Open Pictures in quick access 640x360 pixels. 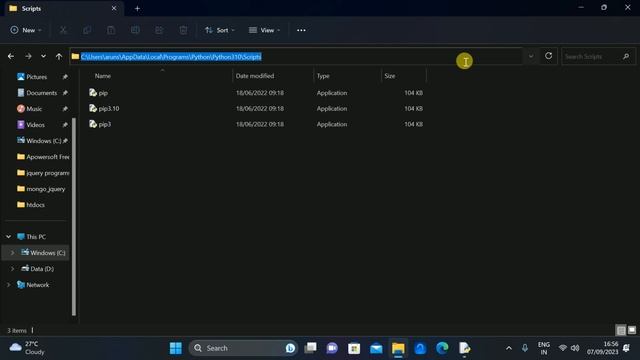point(36,77)
